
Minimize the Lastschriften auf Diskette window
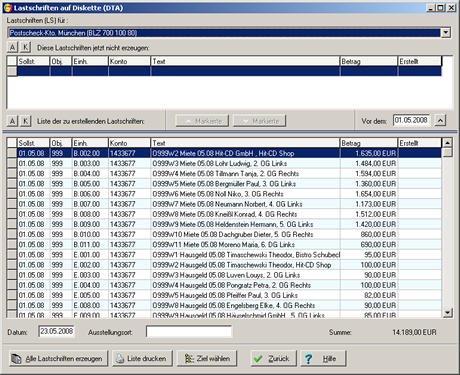431,8
